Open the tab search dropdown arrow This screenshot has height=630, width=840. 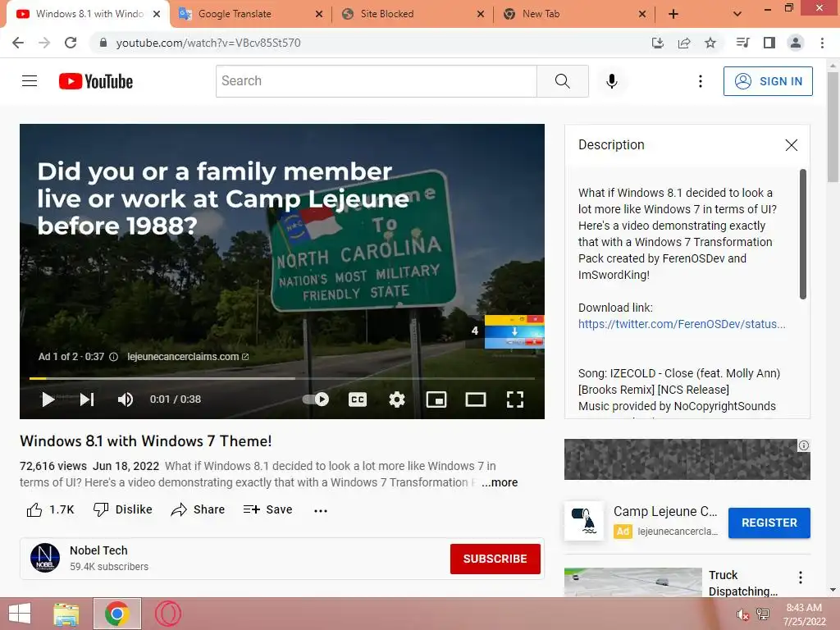(737, 15)
